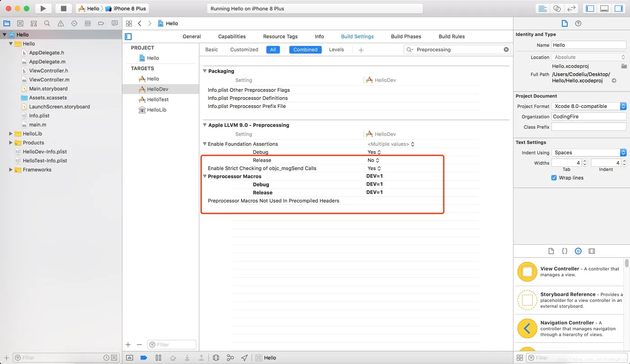
Task: Expand the Frameworks folder
Action: tap(11, 170)
